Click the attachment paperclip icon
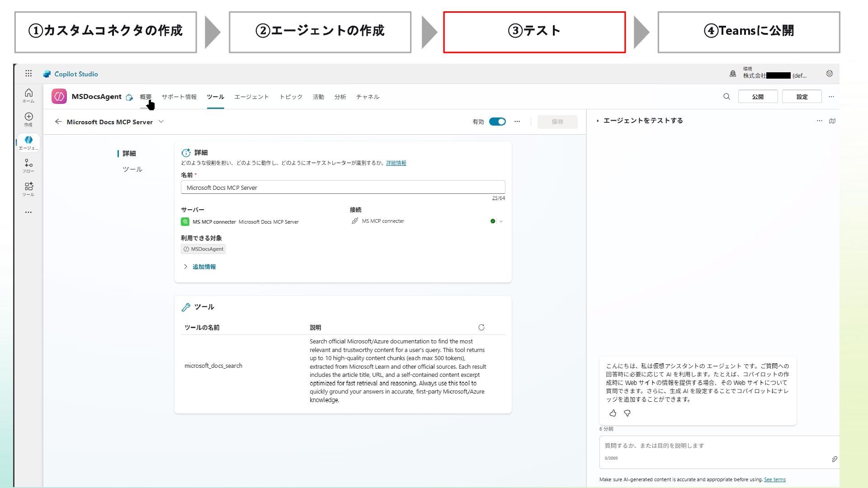 click(x=834, y=459)
